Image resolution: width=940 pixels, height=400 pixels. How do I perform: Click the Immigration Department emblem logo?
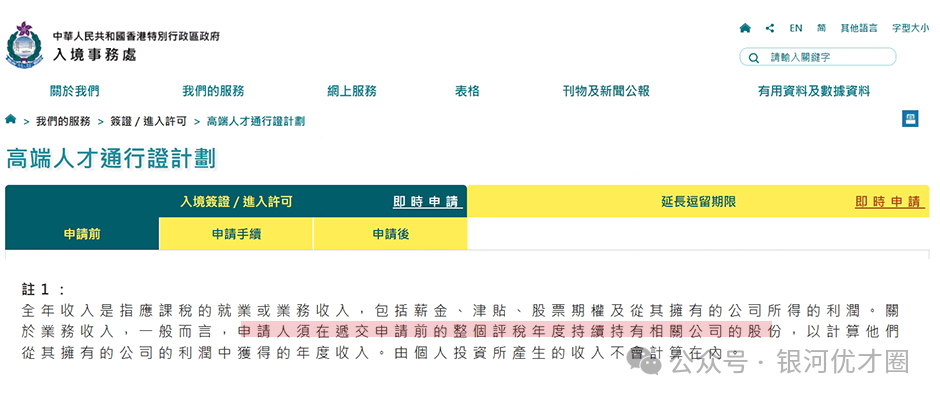pos(24,45)
